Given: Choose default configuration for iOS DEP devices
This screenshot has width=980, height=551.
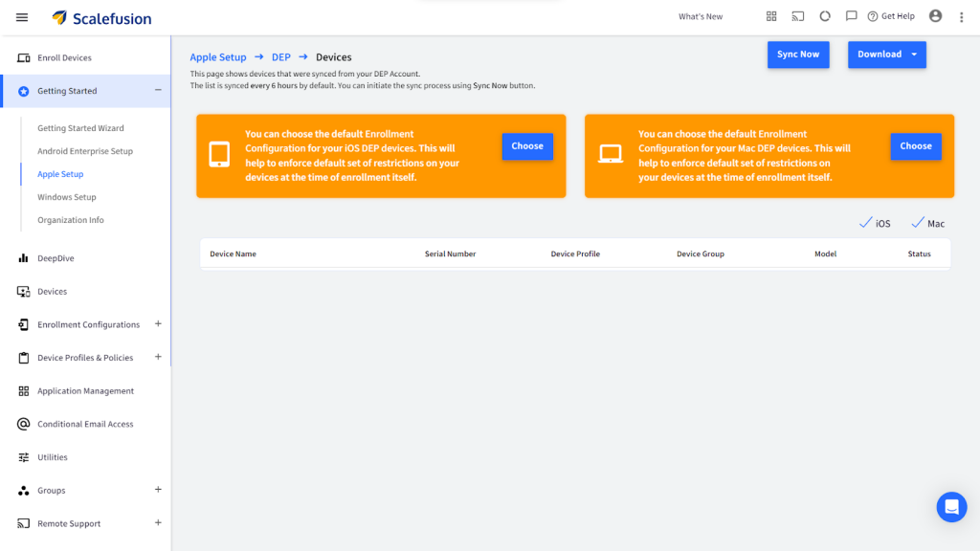Looking at the screenshot, I should coord(527,146).
